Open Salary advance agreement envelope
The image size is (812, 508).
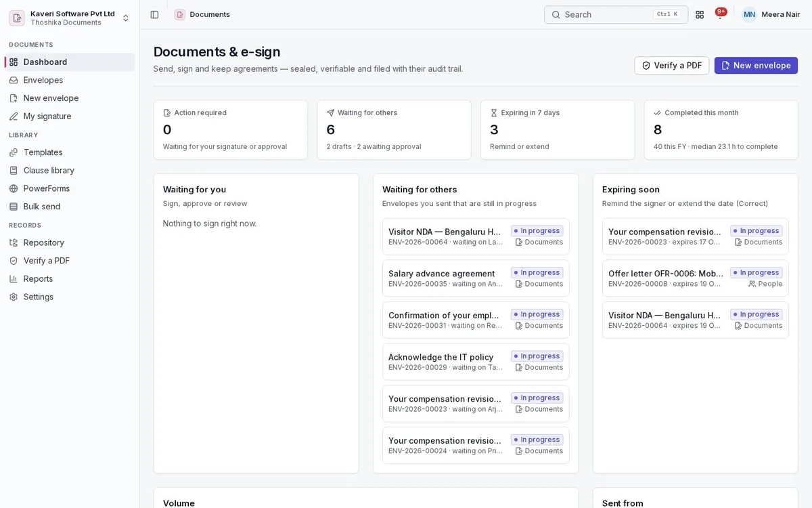click(476, 278)
